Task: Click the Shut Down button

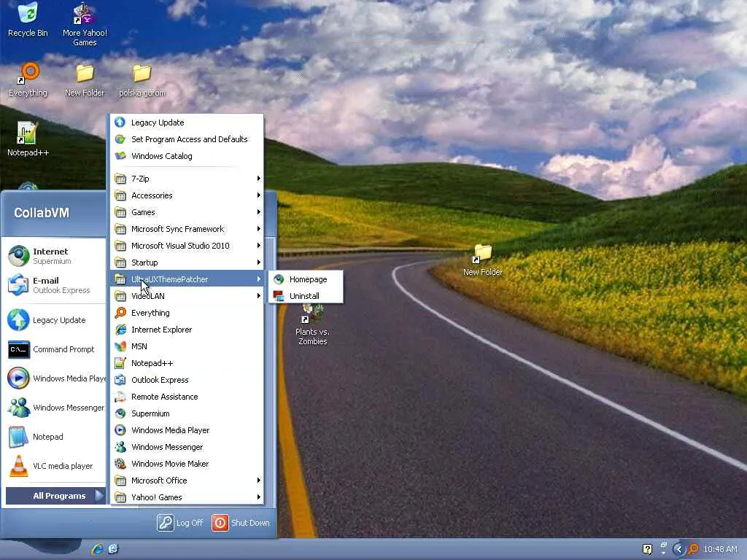Action: (241, 522)
